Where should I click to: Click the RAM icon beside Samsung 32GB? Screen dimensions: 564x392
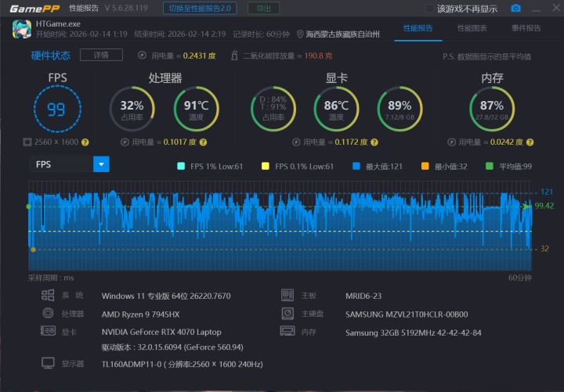[287, 331]
